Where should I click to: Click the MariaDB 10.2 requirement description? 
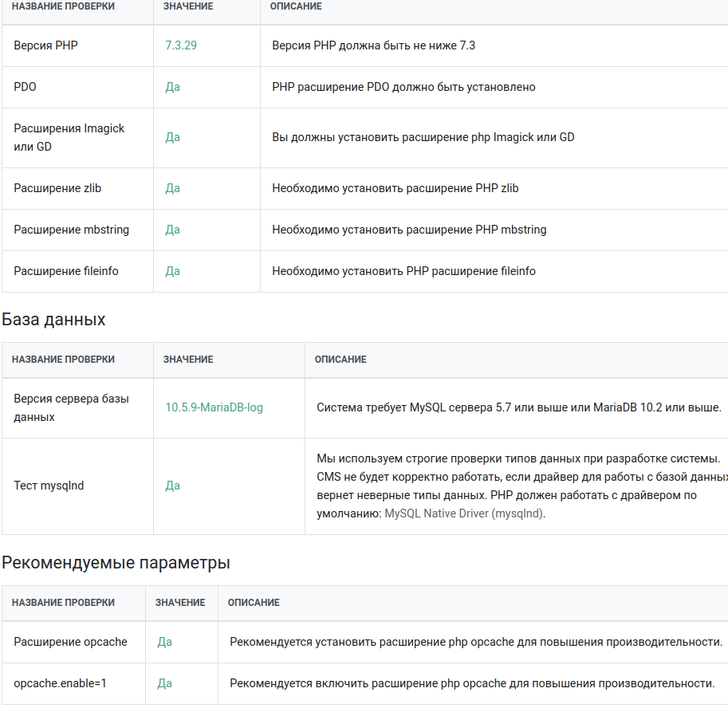coord(518,407)
